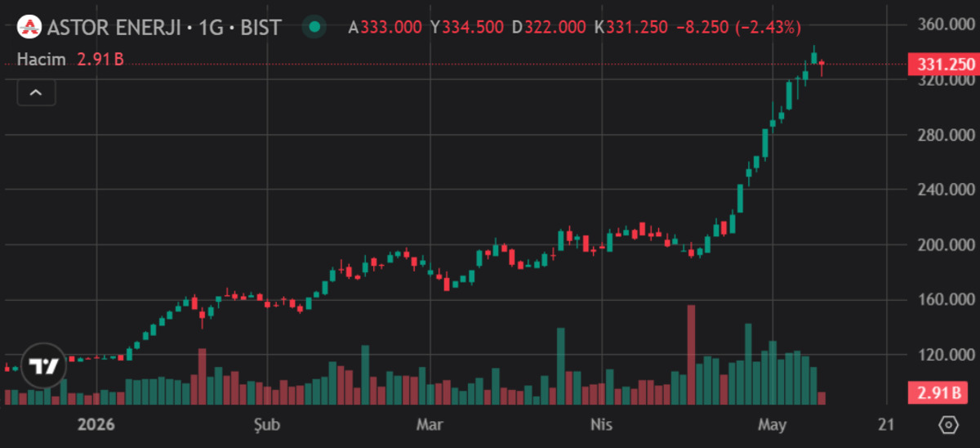The width and height of the screenshot is (980, 448).
Task: Click the Hacim value 2.91 B
Action: click(100, 60)
